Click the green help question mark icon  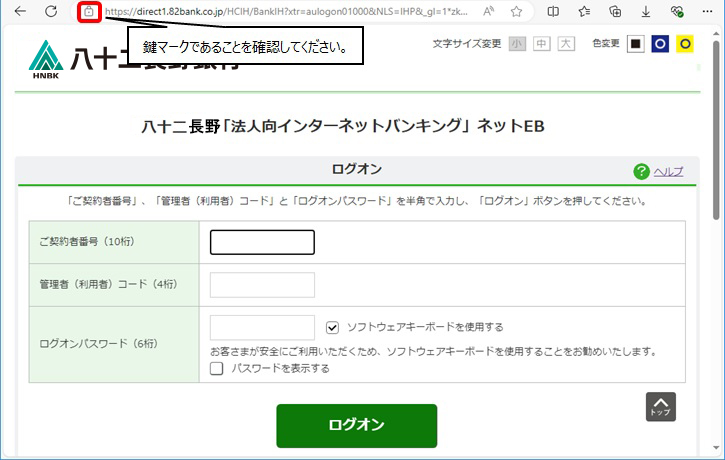coord(641,171)
